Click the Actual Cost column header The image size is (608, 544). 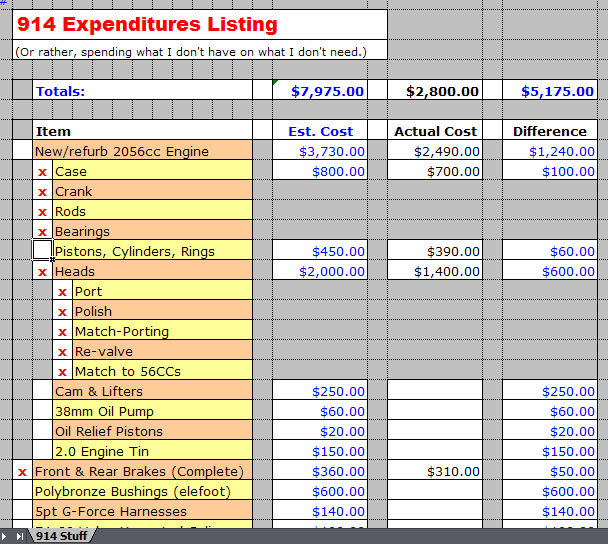pyautogui.click(x=435, y=131)
